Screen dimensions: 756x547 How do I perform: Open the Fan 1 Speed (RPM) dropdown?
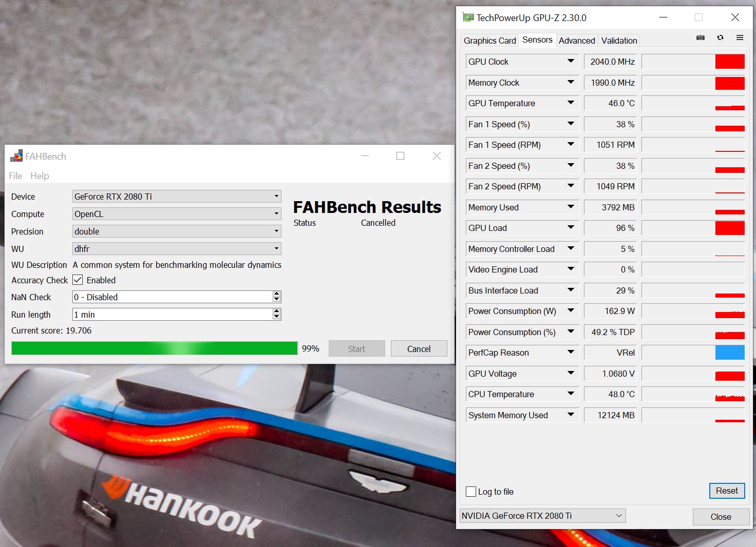point(571,145)
